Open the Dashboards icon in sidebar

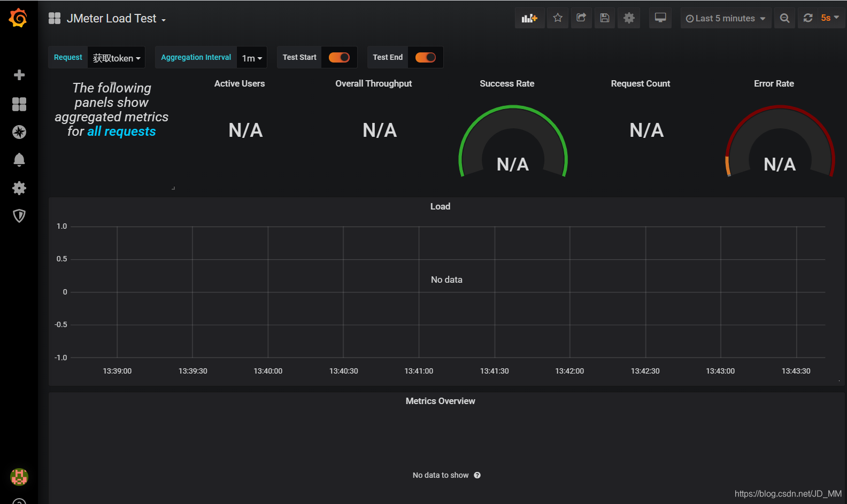point(19,104)
